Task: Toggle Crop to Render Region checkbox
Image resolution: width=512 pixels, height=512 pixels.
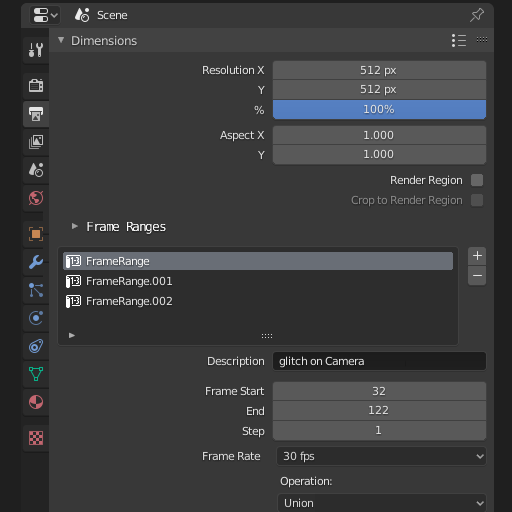Action: [477, 200]
